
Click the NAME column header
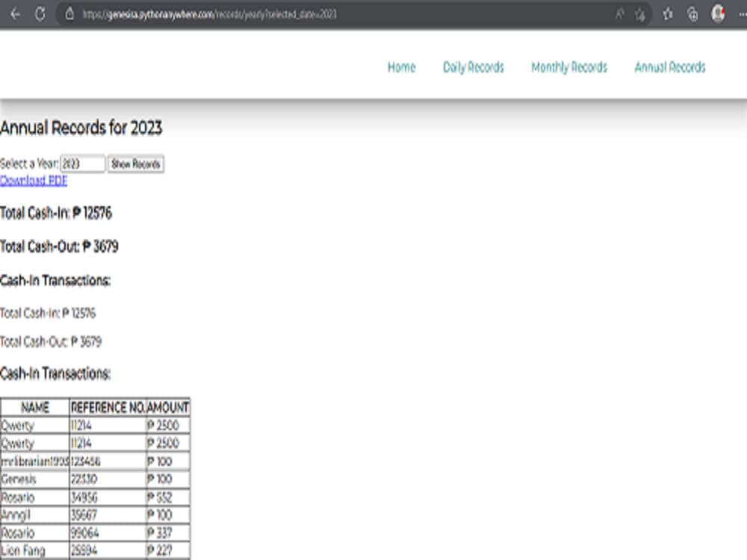pos(35,407)
